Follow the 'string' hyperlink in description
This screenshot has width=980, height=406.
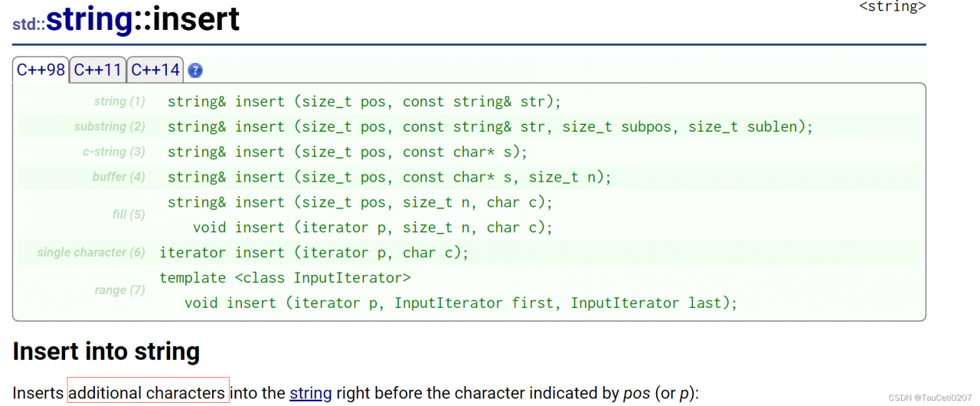click(310, 393)
